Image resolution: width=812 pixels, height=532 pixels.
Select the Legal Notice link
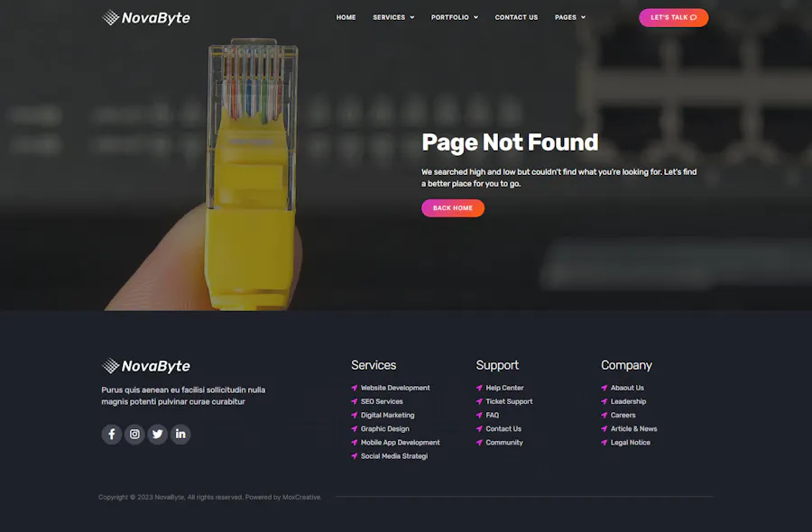point(630,442)
